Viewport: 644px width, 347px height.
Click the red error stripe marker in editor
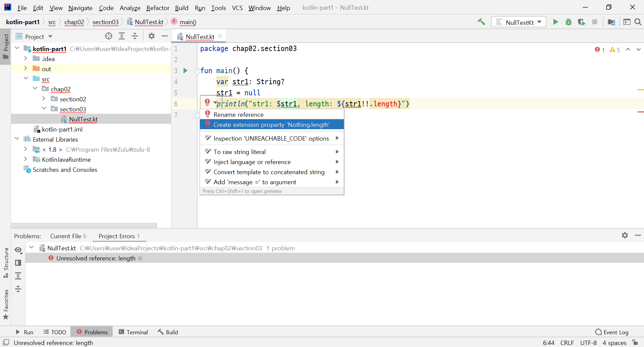[x=640, y=112]
